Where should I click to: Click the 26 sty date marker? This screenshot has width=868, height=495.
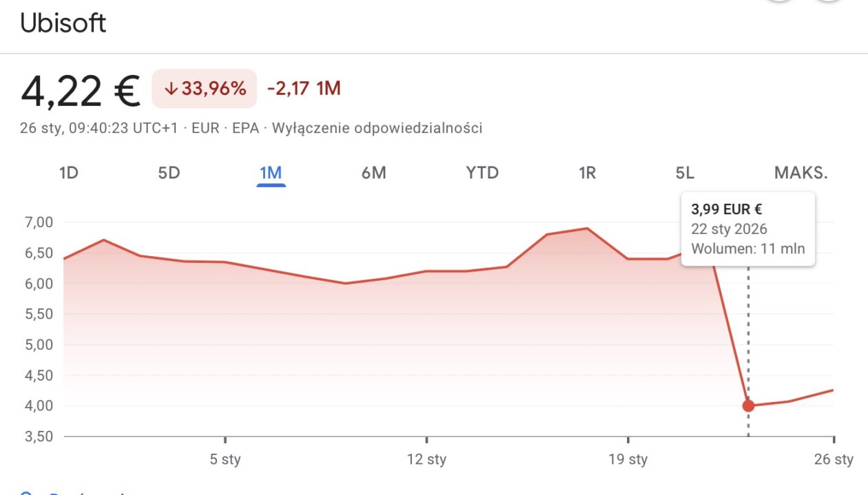click(x=833, y=459)
